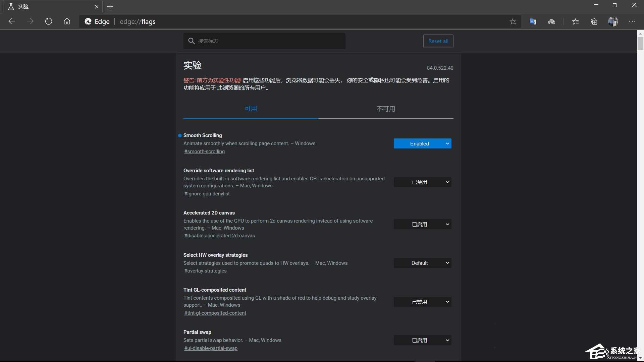Viewport: 644px width, 362px height.
Task: Open Edge settings and more menu
Action: coord(632,21)
